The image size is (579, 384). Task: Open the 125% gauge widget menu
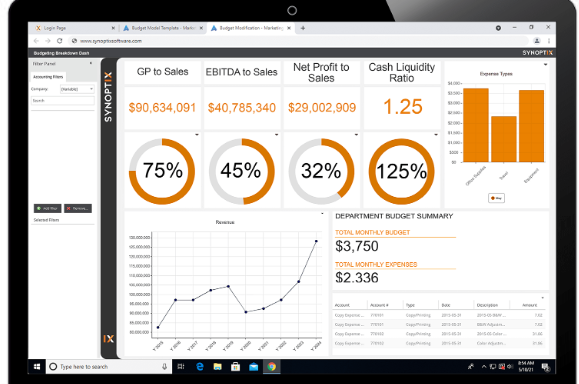tap(436, 135)
